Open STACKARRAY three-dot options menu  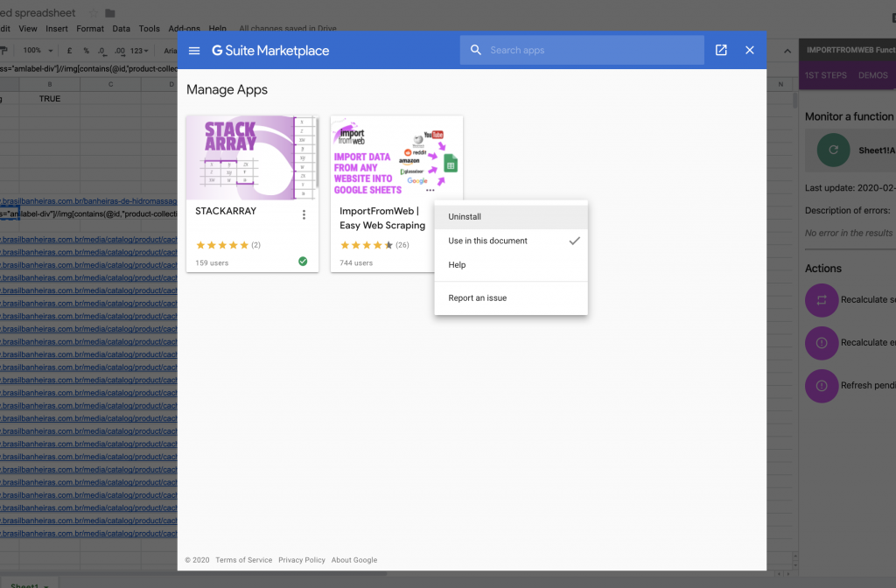tap(304, 214)
